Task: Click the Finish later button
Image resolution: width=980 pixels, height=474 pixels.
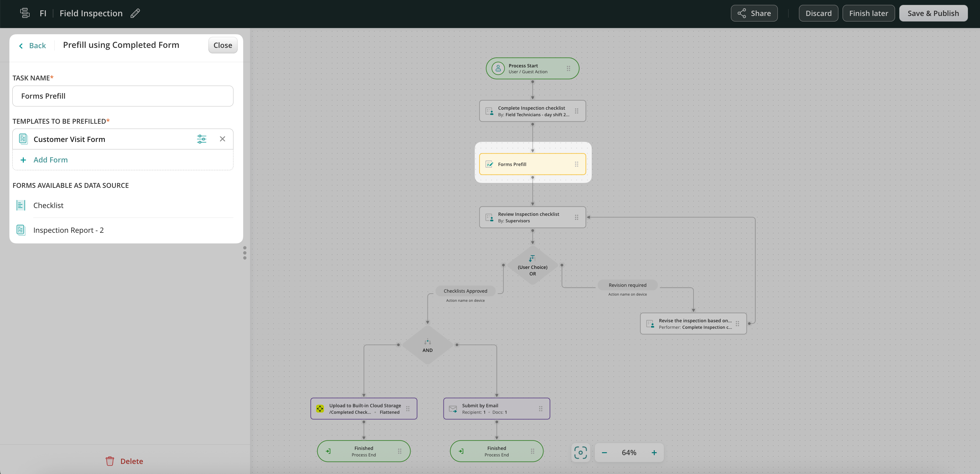Action: point(868,13)
